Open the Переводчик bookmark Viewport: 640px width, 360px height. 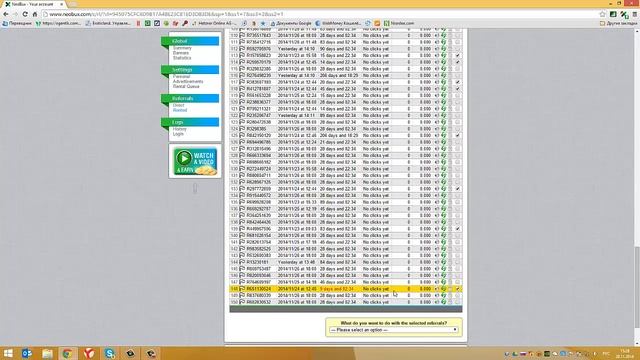pos(17,23)
